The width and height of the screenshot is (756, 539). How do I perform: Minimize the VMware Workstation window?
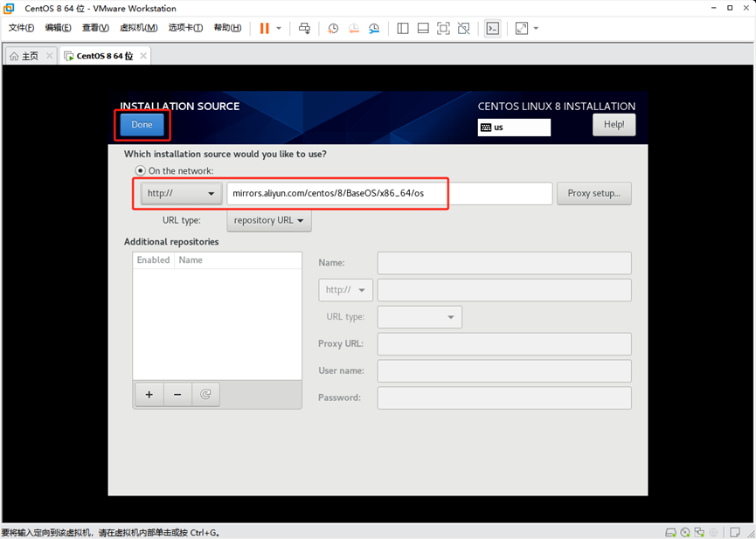(x=715, y=8)
